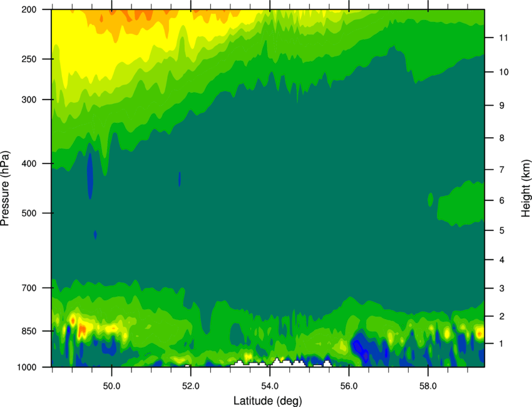Pick the 6 km height label
Screen dimensions: 532x407
(x=502, y=200)
